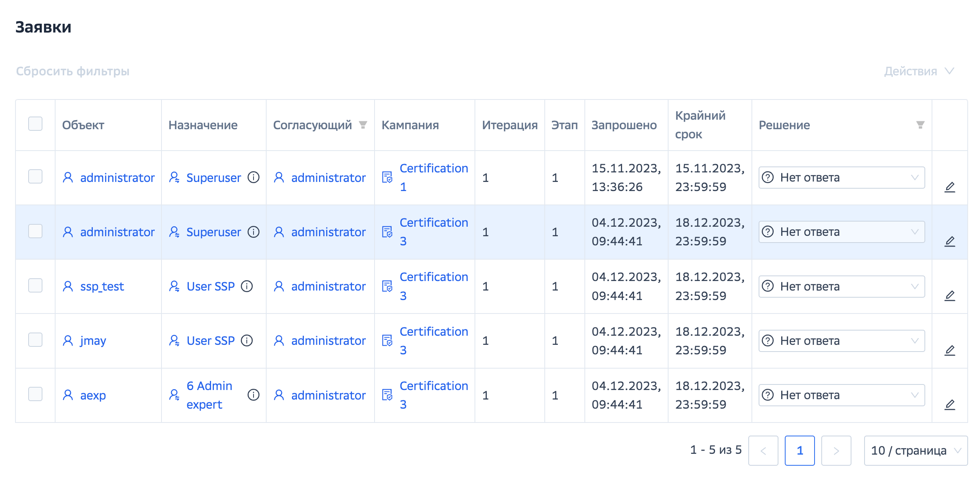Open Действия dropdown menu
980x478 pixels.
click(x=919, y=71)
